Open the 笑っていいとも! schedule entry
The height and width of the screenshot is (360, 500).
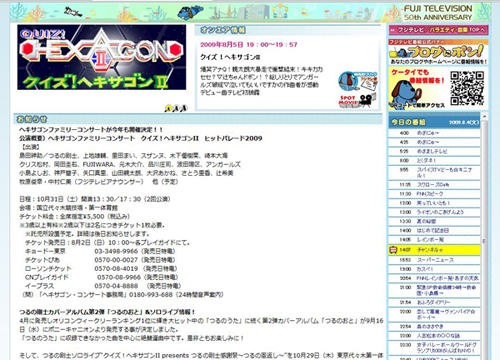(435, 203)
